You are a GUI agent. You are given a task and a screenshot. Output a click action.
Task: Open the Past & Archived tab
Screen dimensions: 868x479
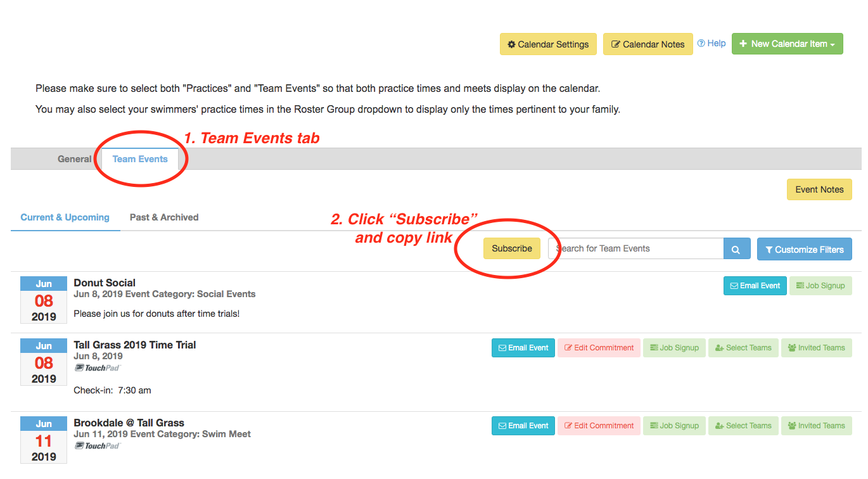pos(164,217)
